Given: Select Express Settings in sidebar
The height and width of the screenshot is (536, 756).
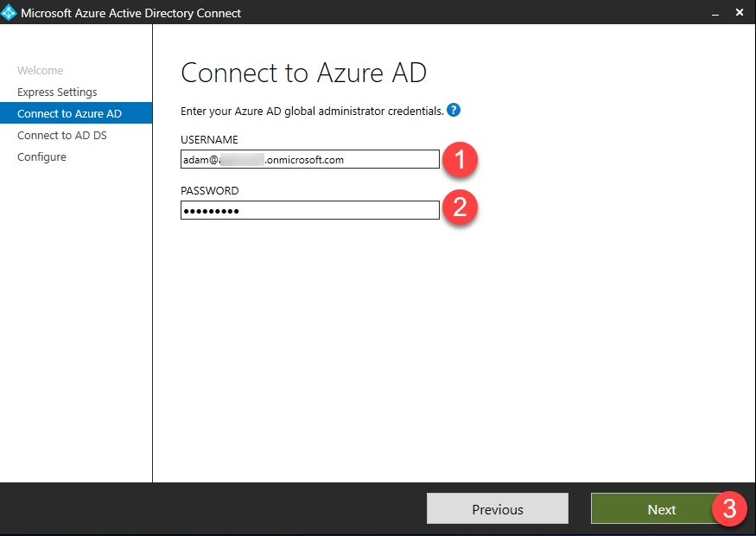Looking at the screenshot, I should [57, 93].
